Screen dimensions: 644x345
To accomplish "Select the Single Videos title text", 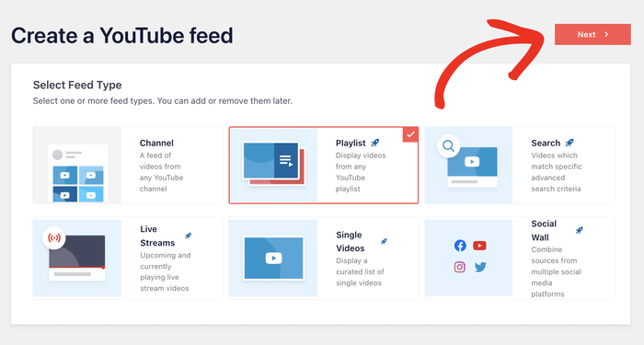I will 351,241.
